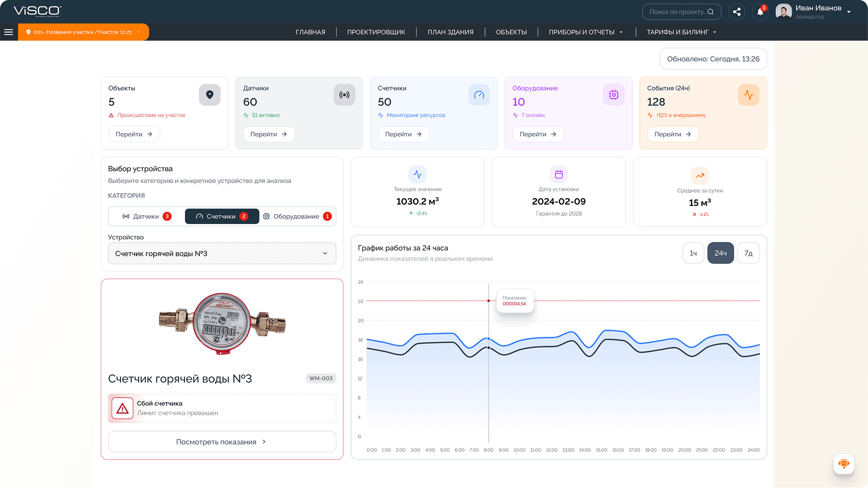Open the orange site selector dropdown
Viewport: 868px width, 488px height.
[84, 32]
